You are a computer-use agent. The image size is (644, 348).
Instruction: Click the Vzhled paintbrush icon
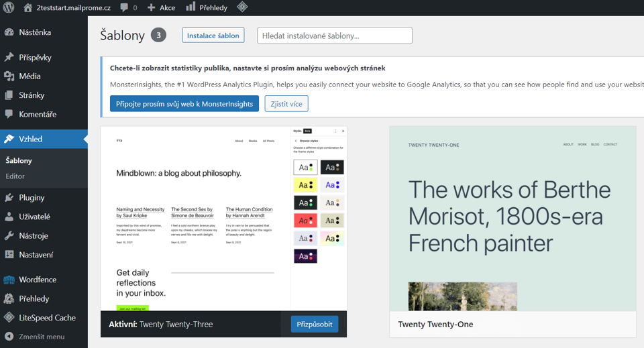9,139
